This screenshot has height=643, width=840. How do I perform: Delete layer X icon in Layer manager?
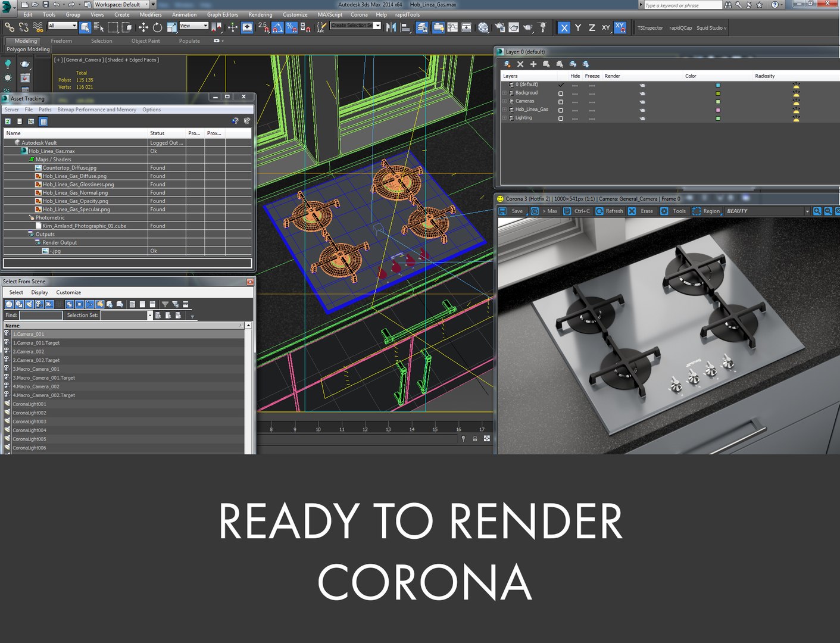520,64
